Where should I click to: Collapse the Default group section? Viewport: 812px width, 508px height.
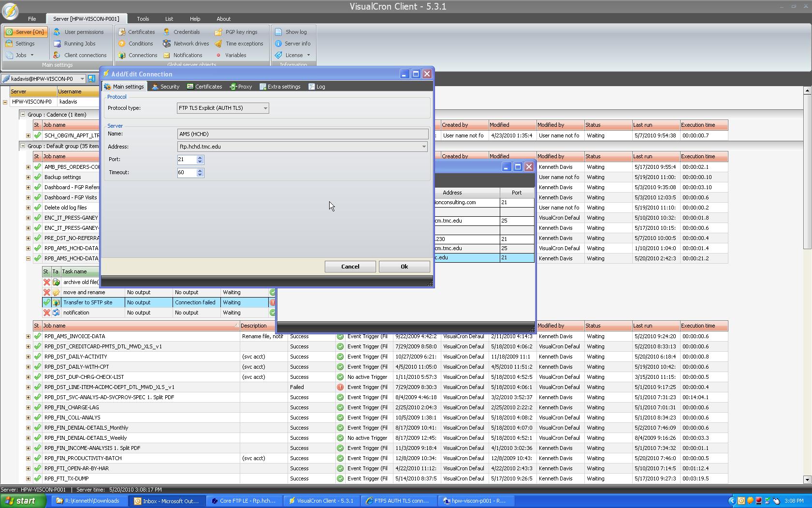point(22,146)
